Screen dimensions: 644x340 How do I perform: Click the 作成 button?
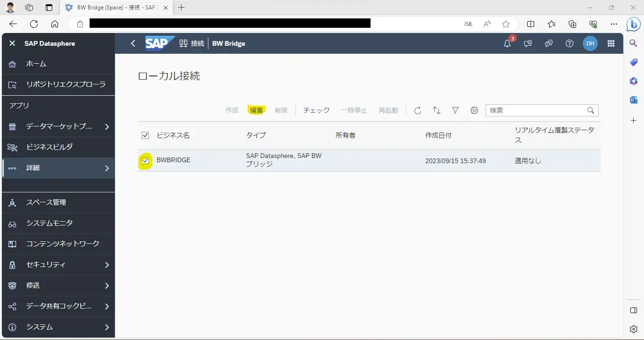pos(232,110)
